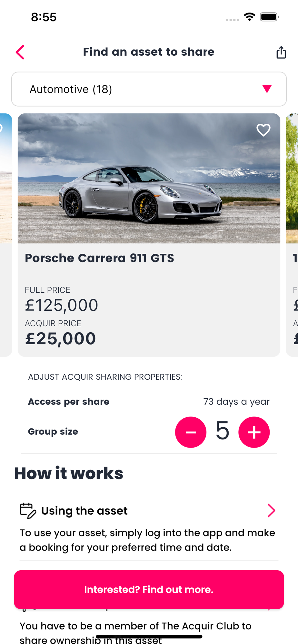Decrease group size with minus button
The image size is (298, 644).
(x=191, y=432)
